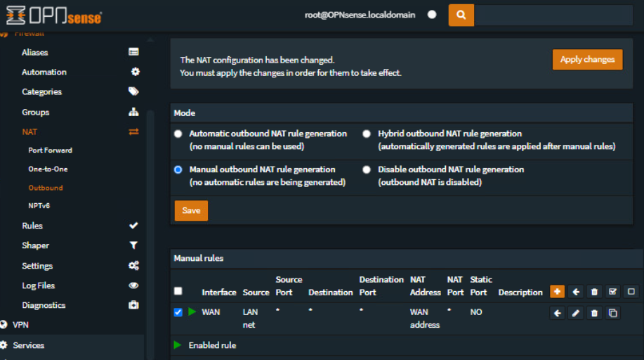Click sidebar vertical scrollbar
The image size is (644, 360).
point(150,235)
